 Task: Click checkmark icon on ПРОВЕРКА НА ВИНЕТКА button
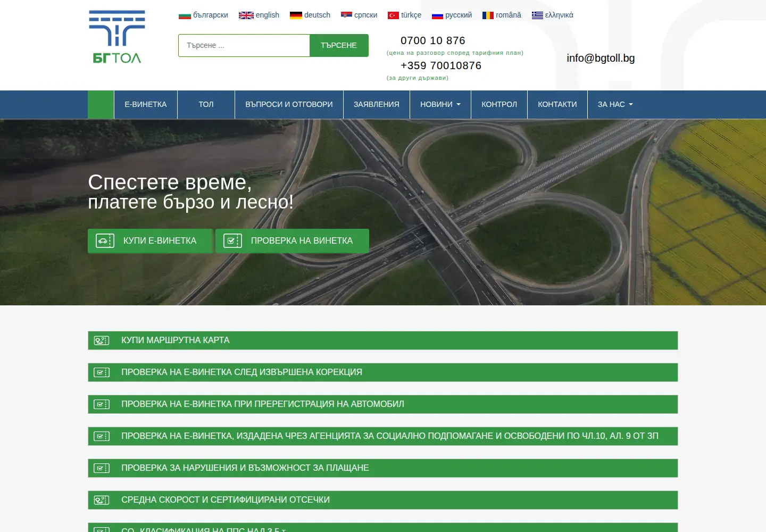[x=232, y=241]
